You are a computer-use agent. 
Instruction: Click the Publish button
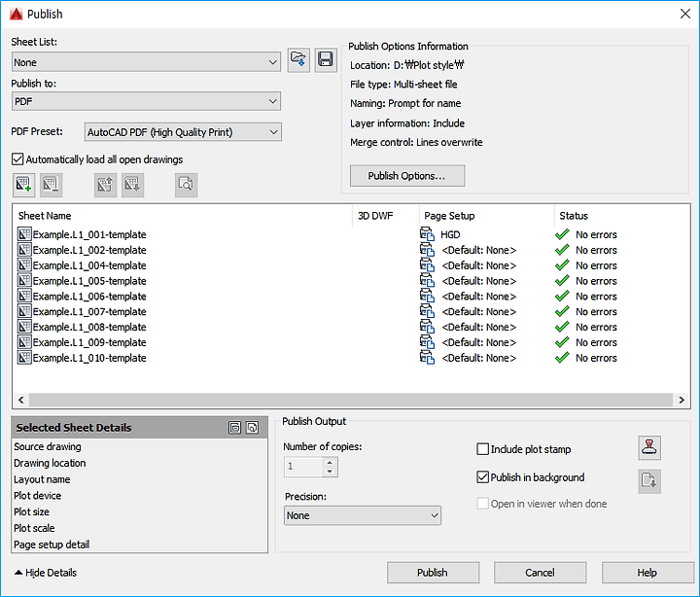[x=433, y=573]
